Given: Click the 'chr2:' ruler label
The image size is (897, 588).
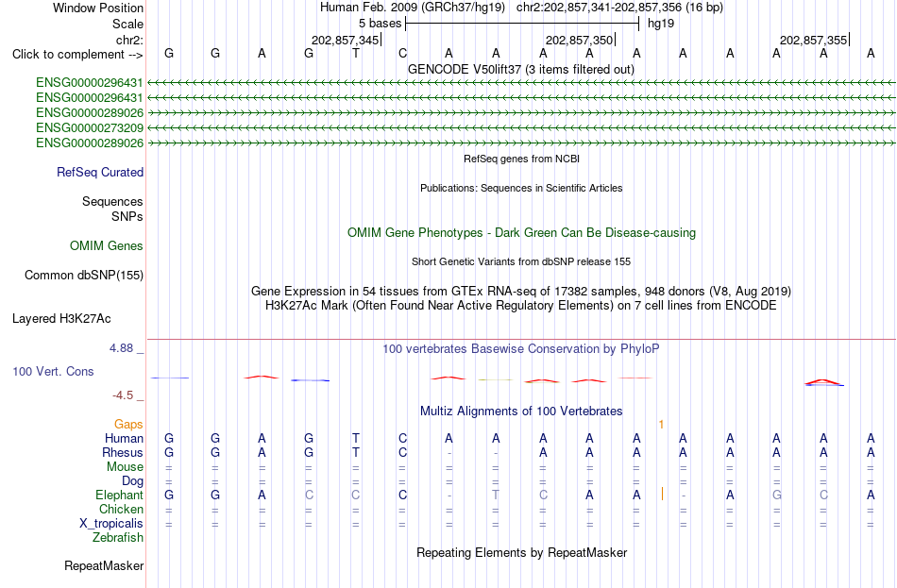Looking at the screenshot, I should click(129, 40).
